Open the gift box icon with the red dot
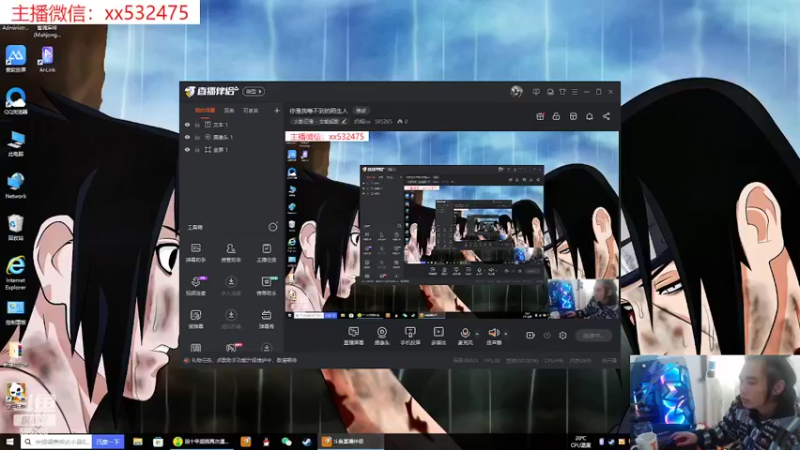This screenshot has height=450, width=800. tap(540, 116)
